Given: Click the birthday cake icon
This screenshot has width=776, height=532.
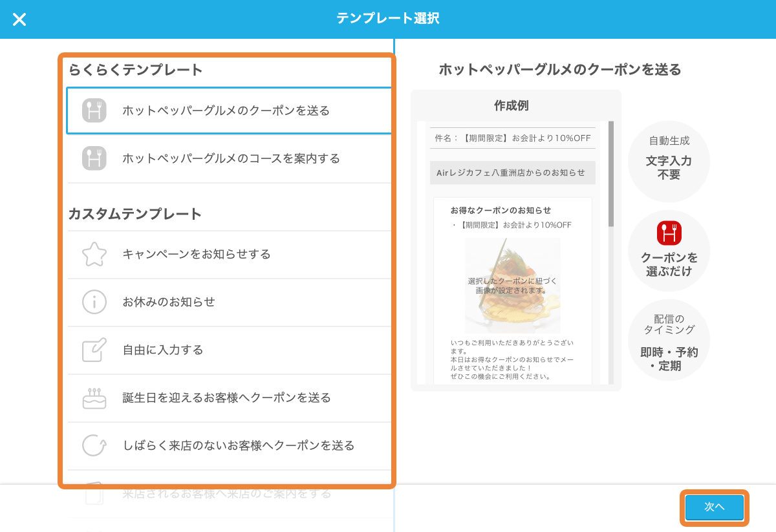Looking at the screenshot, I should click(x=94, y=398).
